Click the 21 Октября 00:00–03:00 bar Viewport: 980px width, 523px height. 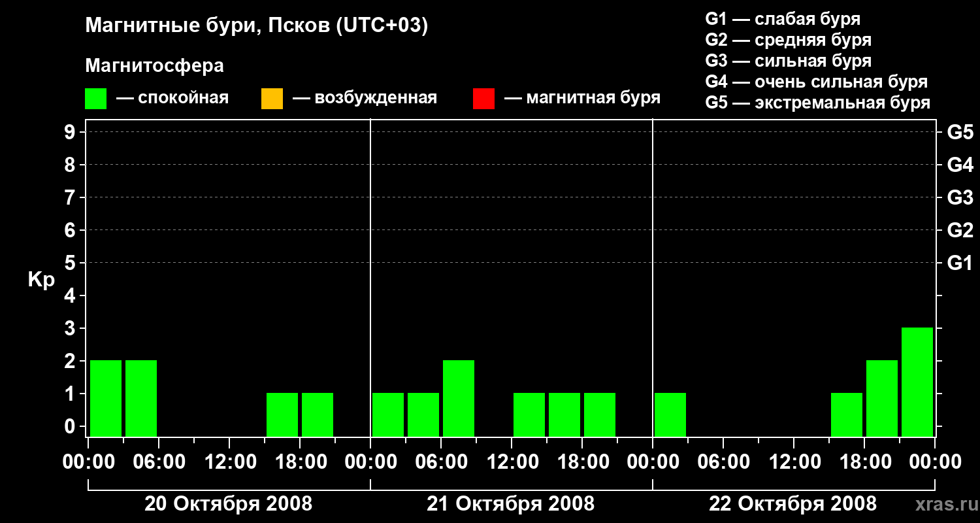click(x=388, y=414)
